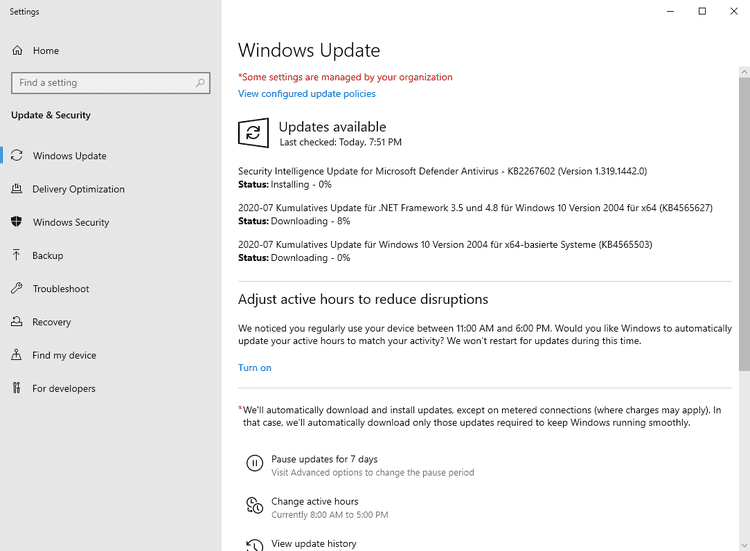Click the KB4565503 cumulative update entry

point(445,244)
